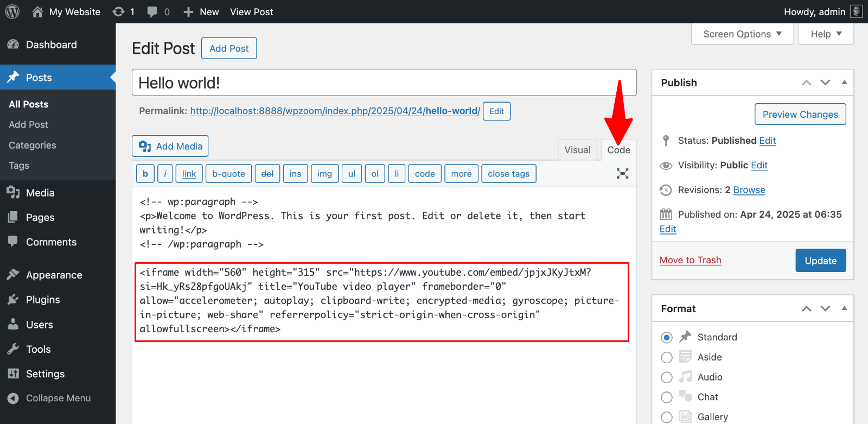Select Standard post format
The width and height of the screenshot is (868, 424).
[x=667, y=338]
